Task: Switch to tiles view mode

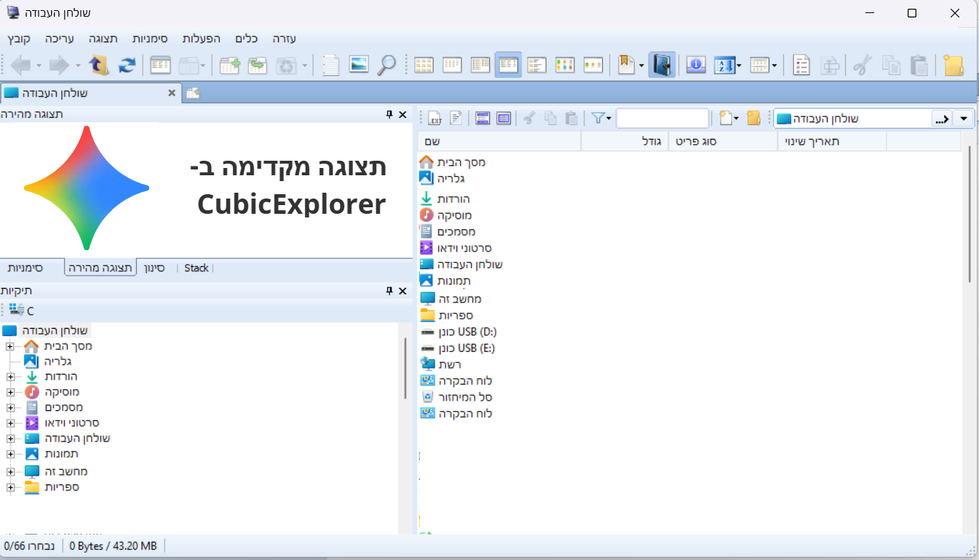Action: pyautogui.click(x=537, y=65)
